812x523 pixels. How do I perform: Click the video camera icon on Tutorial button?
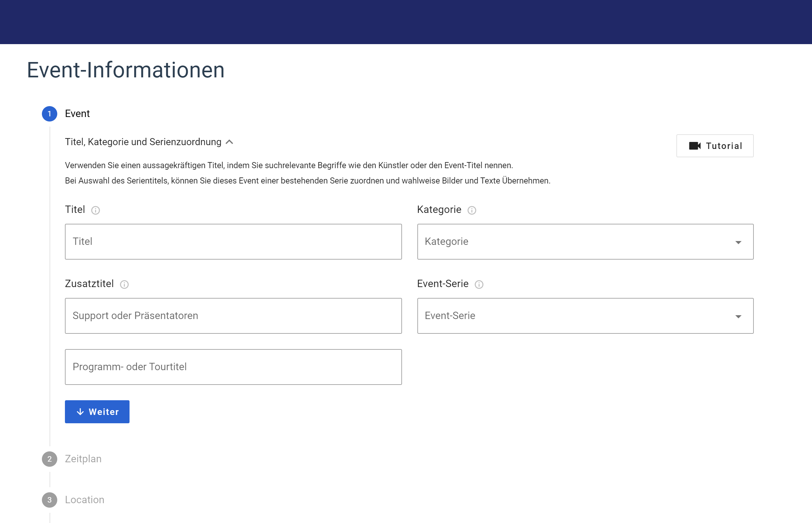tap(695, 146)
